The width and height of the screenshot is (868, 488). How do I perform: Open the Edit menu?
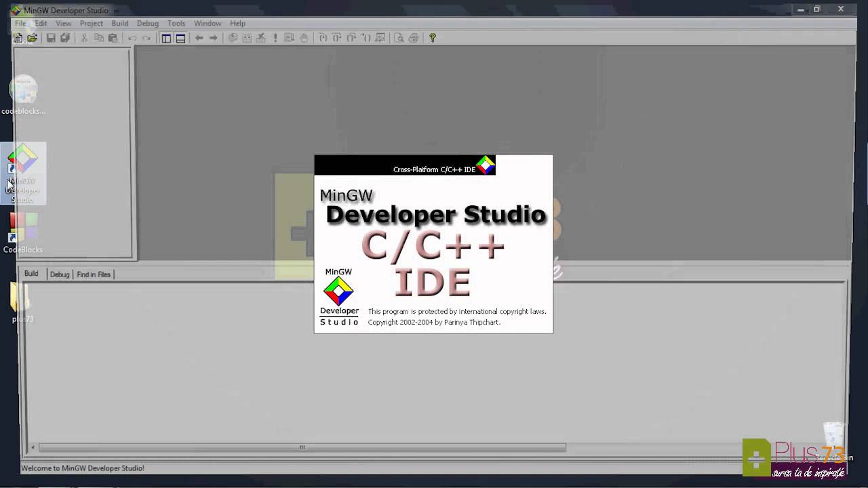[41, 23]
